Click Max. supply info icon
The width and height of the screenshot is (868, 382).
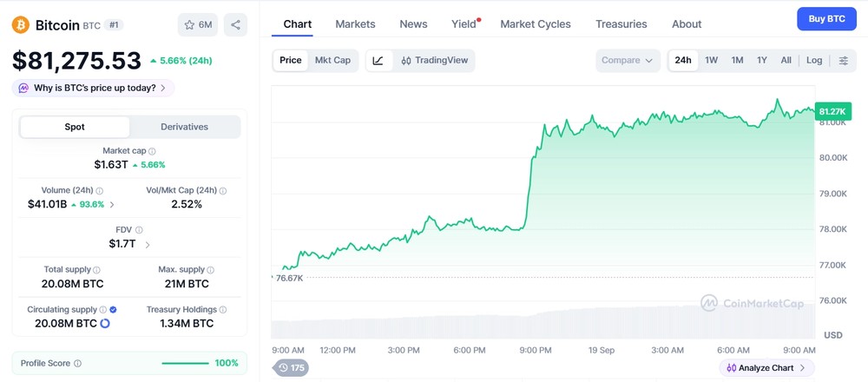click(210, 270)
